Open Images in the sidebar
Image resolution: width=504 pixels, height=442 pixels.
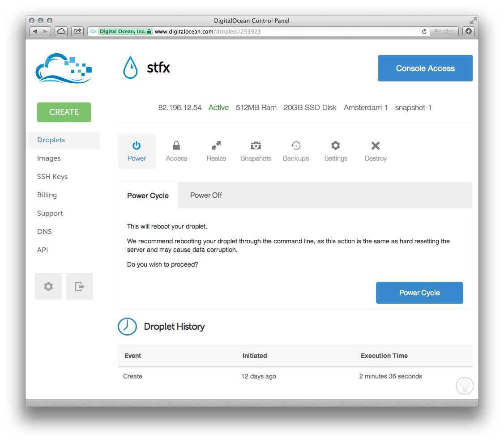point(49,158)
